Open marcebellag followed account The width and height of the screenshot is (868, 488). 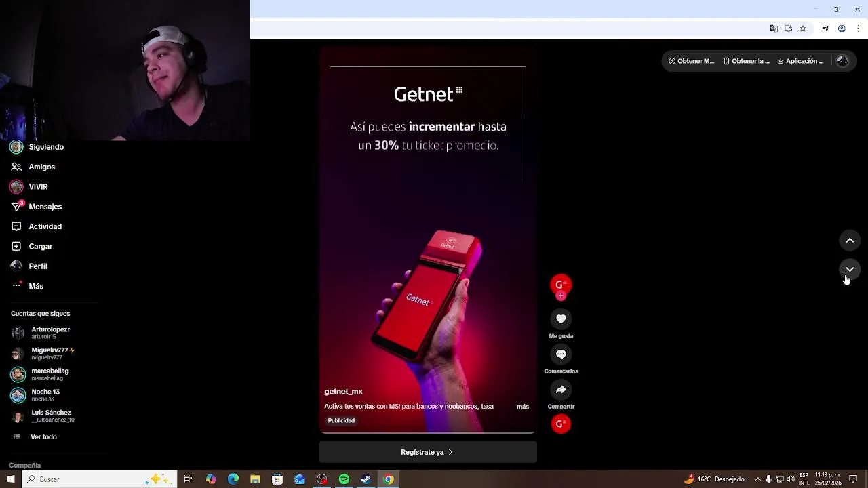[41, 374]
